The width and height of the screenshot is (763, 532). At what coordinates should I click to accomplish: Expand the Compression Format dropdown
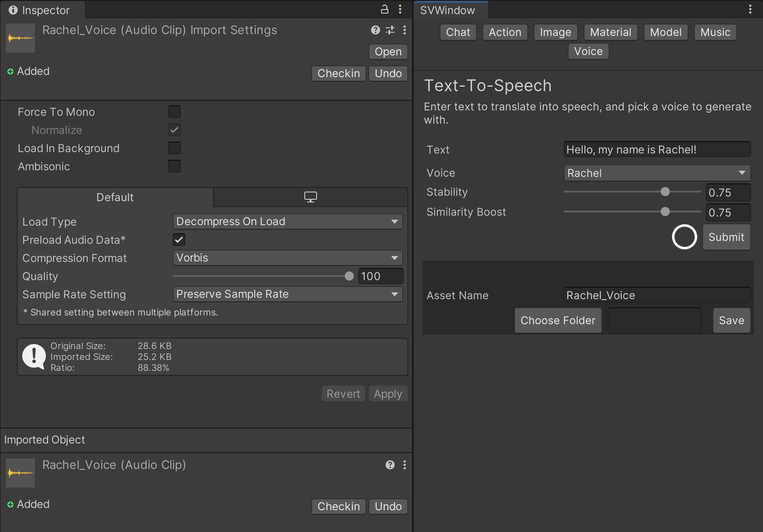click(287, 258)
